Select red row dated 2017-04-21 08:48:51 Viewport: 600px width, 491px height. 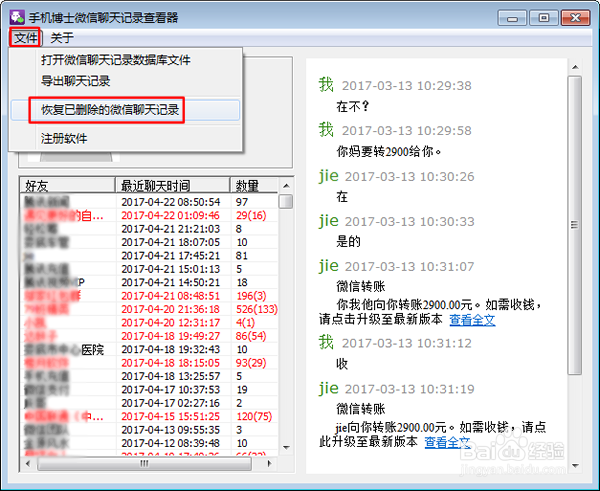(x=149, y=295)
